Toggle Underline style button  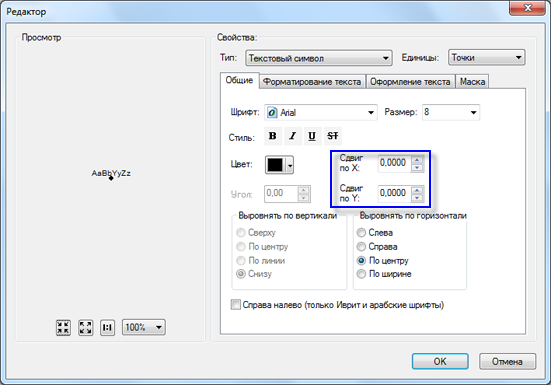coord(312,136)
